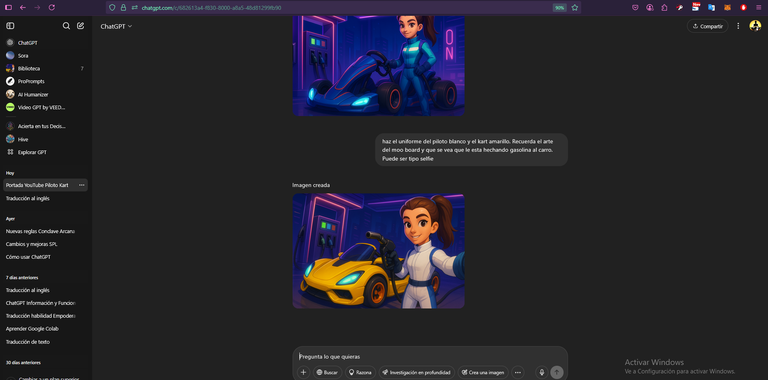Image resolution: width=768 pixels, height=380 pixels.
Task: Toggle the Buscar web search option
Action: coord(327,373)
